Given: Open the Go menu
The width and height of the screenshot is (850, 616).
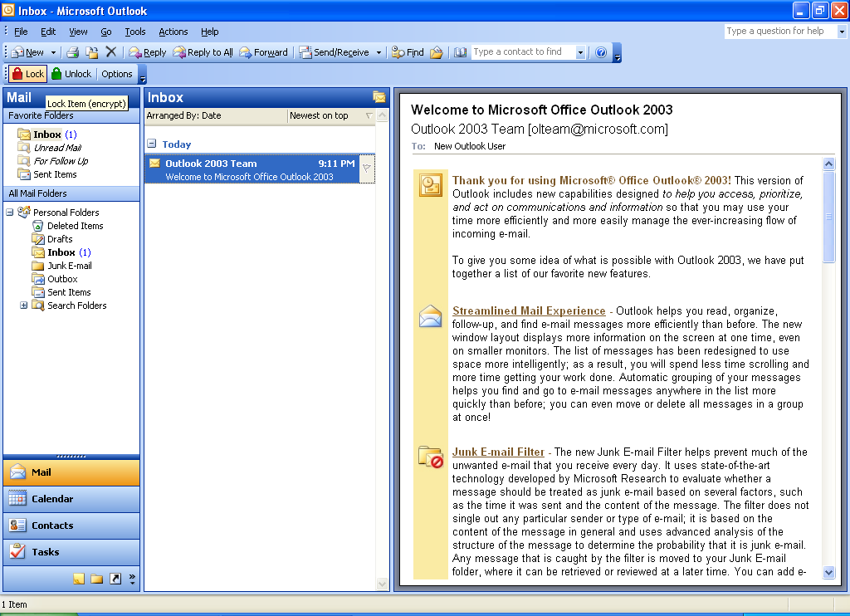Looking at the screenshot, I should coord(106,32).
